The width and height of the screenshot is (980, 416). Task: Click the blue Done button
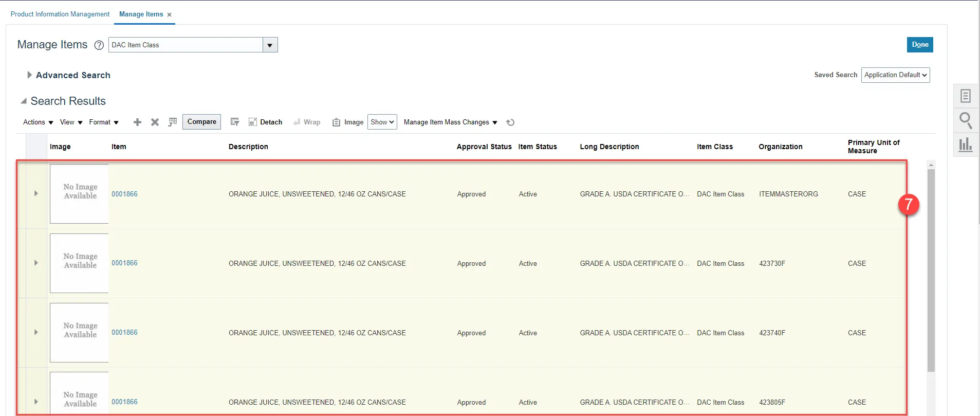(919, 45)
